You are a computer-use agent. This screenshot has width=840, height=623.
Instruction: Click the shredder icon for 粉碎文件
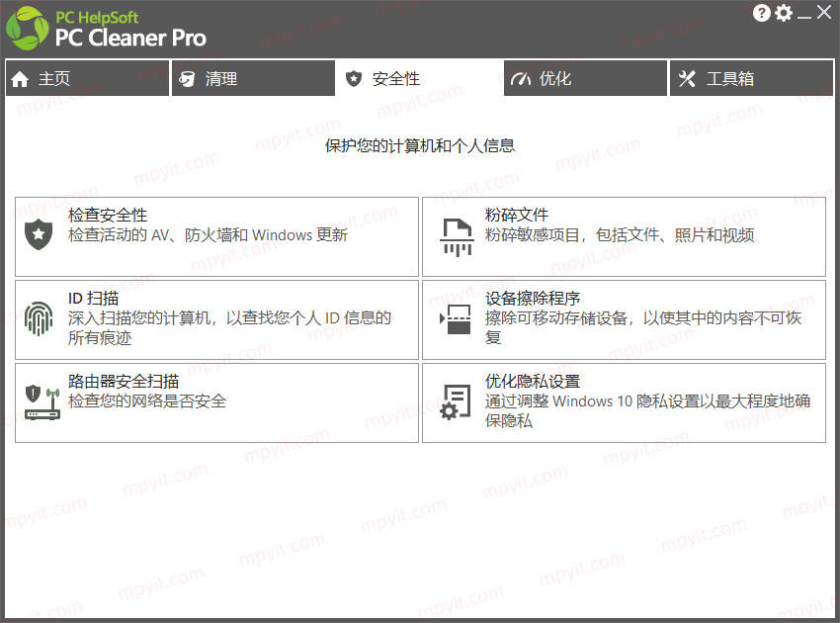click(x=457, y=237)
